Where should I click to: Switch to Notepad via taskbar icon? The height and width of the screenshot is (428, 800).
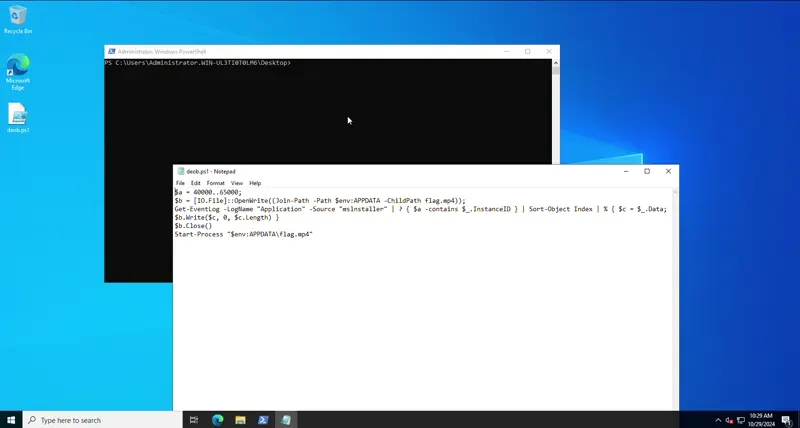(x=286, y=420)
